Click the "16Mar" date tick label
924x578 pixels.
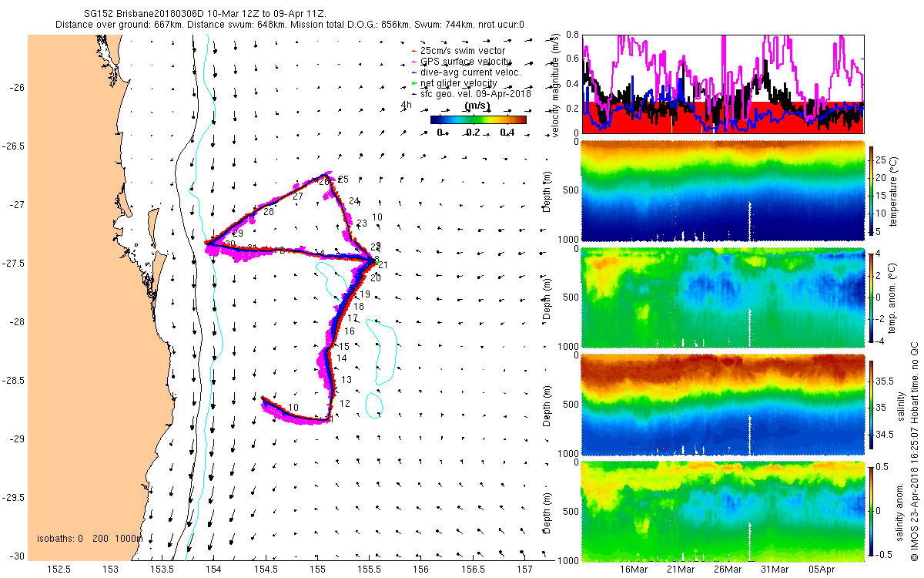pyautogui.click(x=634, y=569)
